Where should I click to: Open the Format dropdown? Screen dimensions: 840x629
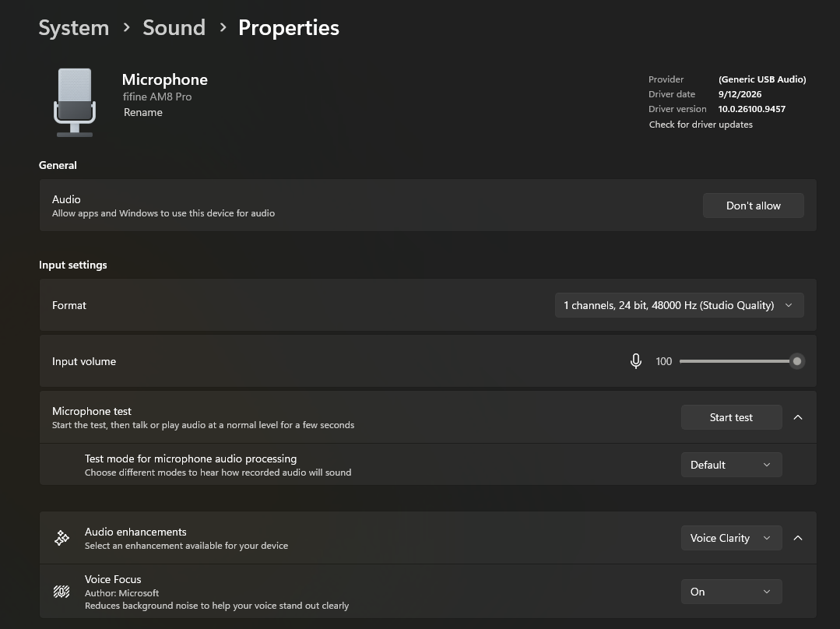[x=679, y=305]
